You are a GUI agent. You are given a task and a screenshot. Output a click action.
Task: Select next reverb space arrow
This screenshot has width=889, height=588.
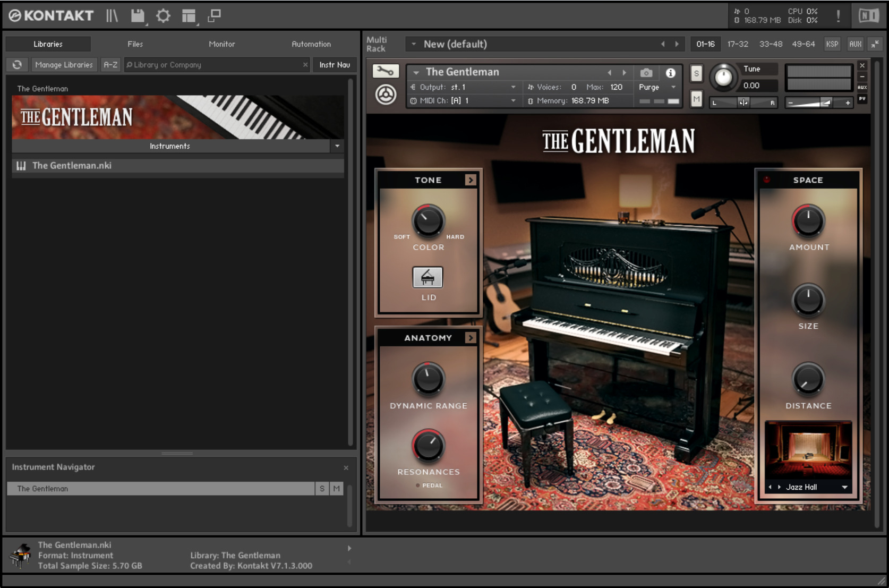pos(779,487)
